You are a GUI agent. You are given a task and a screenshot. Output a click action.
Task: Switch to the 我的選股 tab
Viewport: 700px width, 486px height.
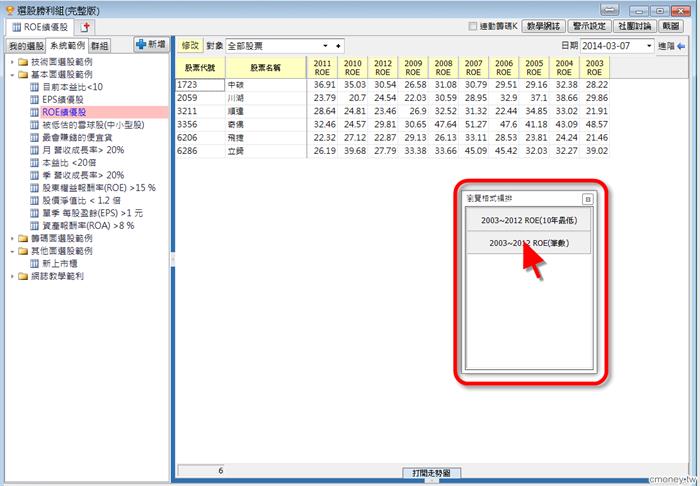27,46
